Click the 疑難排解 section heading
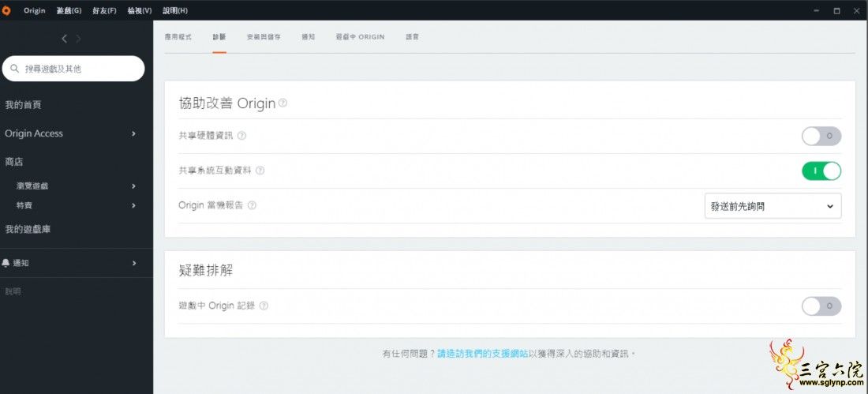 click(x=206, y=270)
